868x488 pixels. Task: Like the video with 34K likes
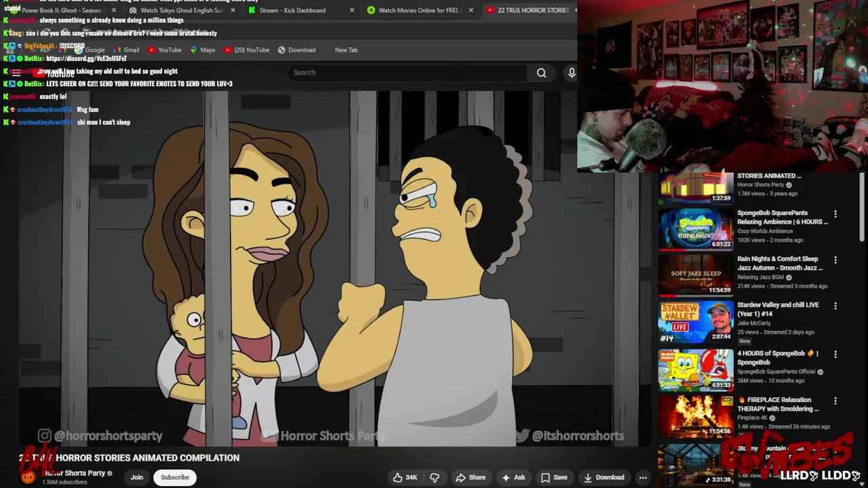click(406, 477)
